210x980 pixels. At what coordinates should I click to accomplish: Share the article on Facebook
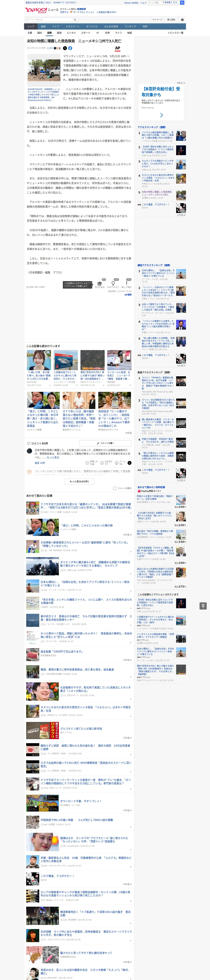click(70, 48)
